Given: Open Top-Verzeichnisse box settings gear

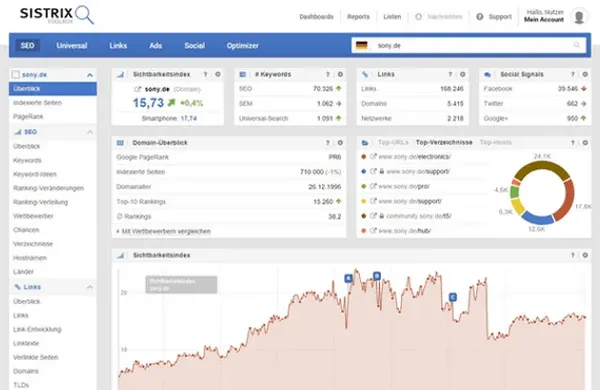Looking at the screenshot, I should click(585, 143).
